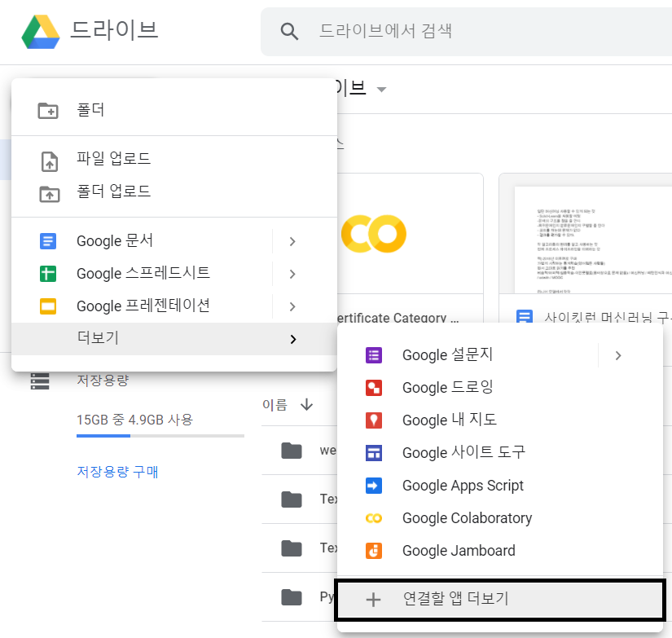Click the storage usage progress bar

(x=160, y=436)
